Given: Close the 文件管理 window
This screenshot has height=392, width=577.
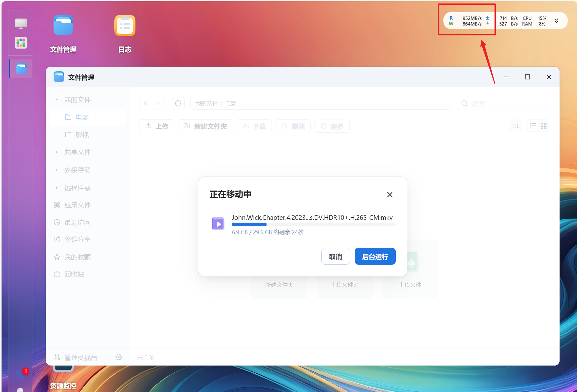Looking at the screenshot, I should click(549, 77).
